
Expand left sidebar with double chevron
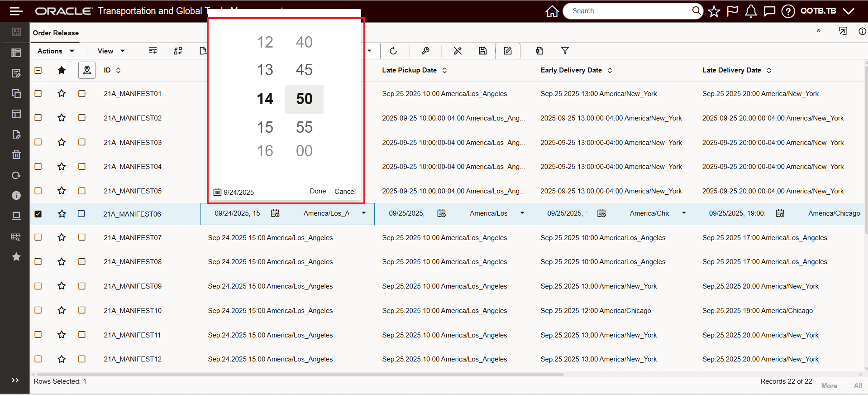pos(15,380)
